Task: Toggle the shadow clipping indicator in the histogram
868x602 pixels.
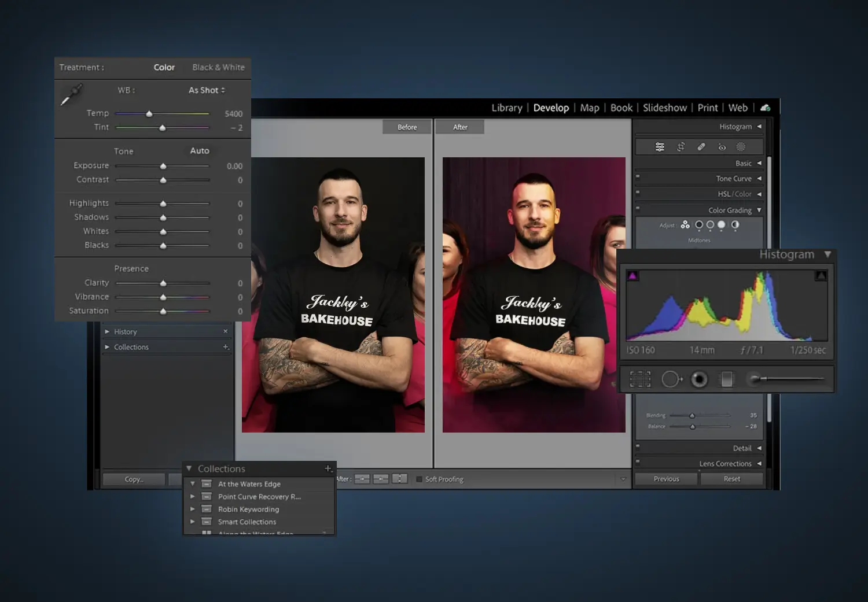Action: point(632,276)
